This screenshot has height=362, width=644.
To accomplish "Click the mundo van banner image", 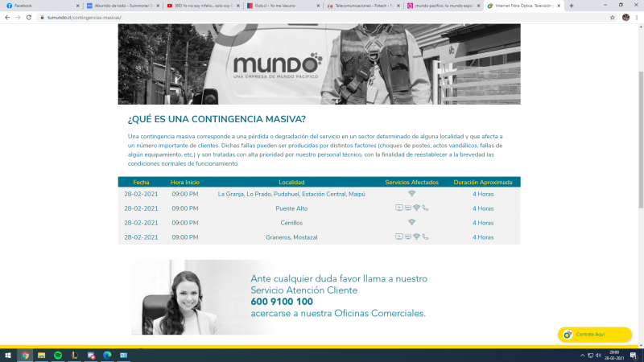I will click(319, 64).
